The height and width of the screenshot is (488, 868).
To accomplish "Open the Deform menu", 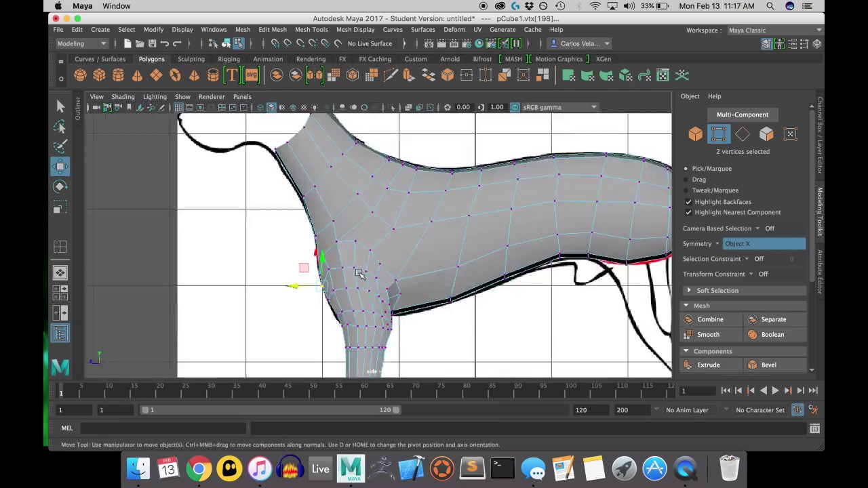I will click(x=454, y=30).
